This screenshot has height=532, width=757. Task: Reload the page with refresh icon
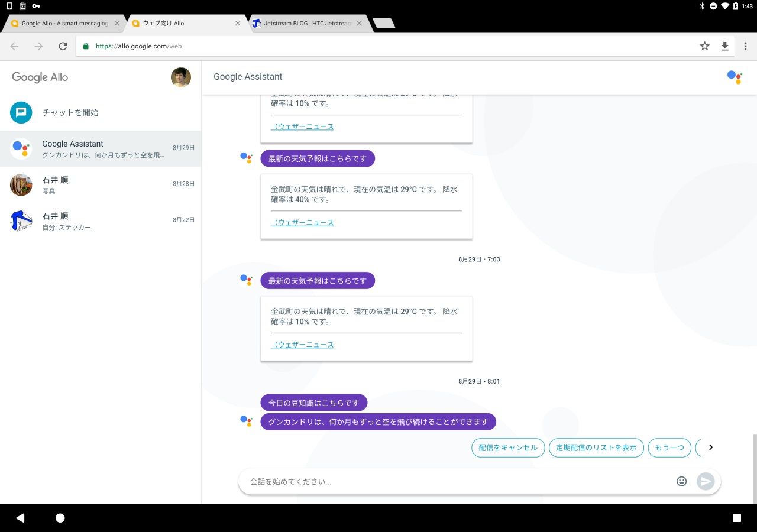pos(63,46)
